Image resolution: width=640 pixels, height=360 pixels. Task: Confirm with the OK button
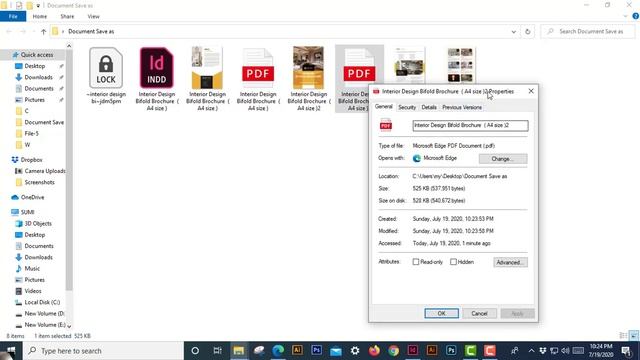click(442, 313)
